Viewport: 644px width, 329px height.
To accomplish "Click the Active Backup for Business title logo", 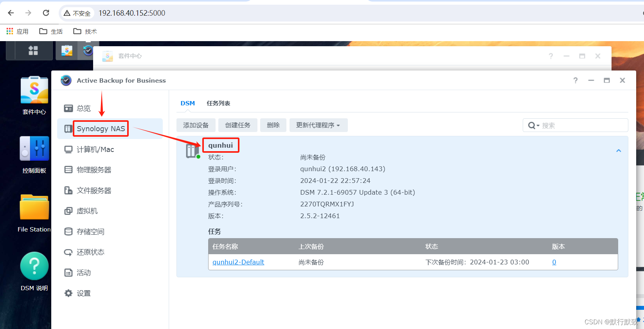I will pyautogui.click(x=66, y=80).
